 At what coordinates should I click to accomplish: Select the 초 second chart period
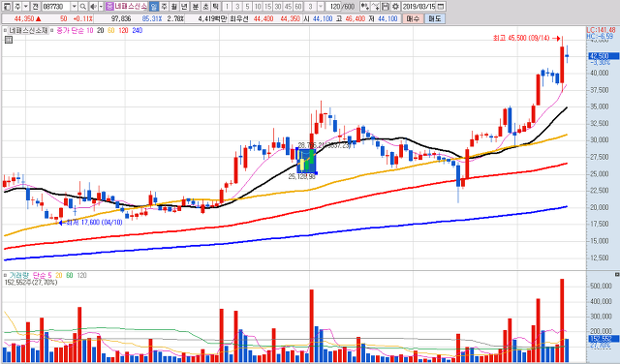click(205, 7)
